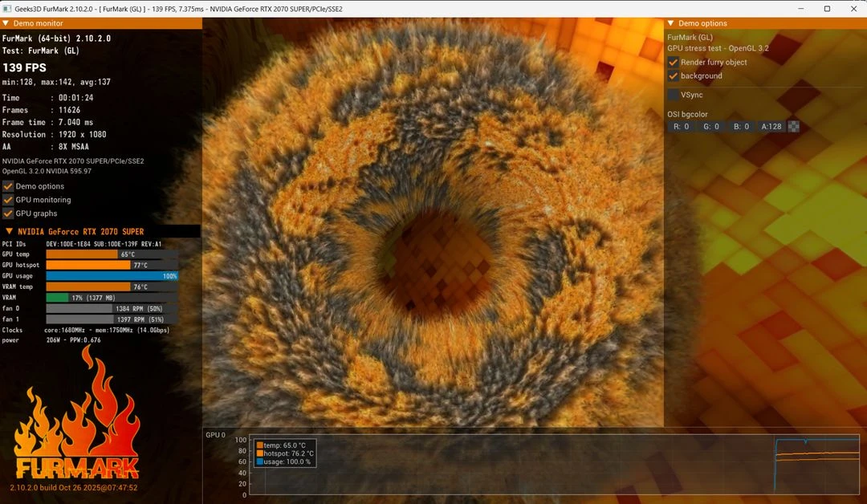Click the R: 0 color value field
Image resolution: width=867 pixels, height=504 pixels.
[x=682, y=127]
